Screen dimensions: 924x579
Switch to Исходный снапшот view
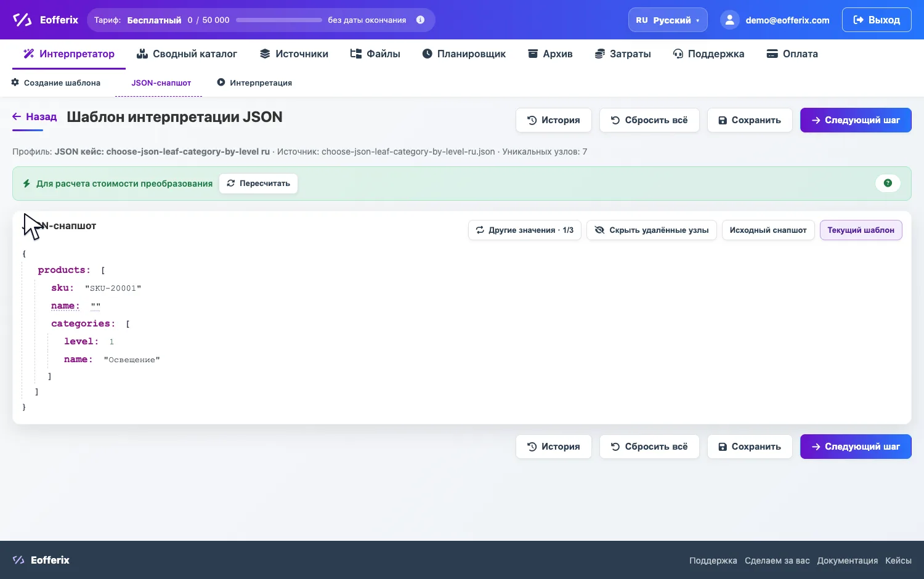point(768,230)
